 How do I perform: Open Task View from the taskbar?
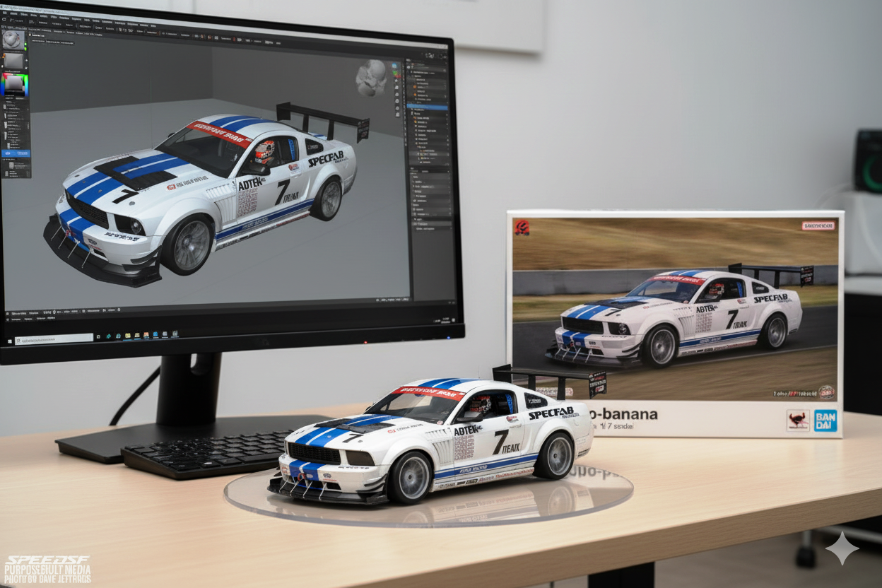coord(98,337)
